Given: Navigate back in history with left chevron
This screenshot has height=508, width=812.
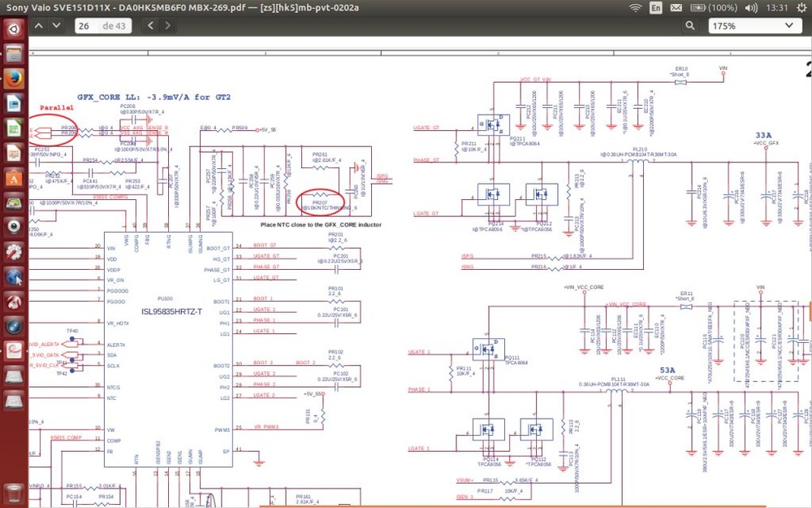Looking at the screenshot, I should (x=152, y=26).
